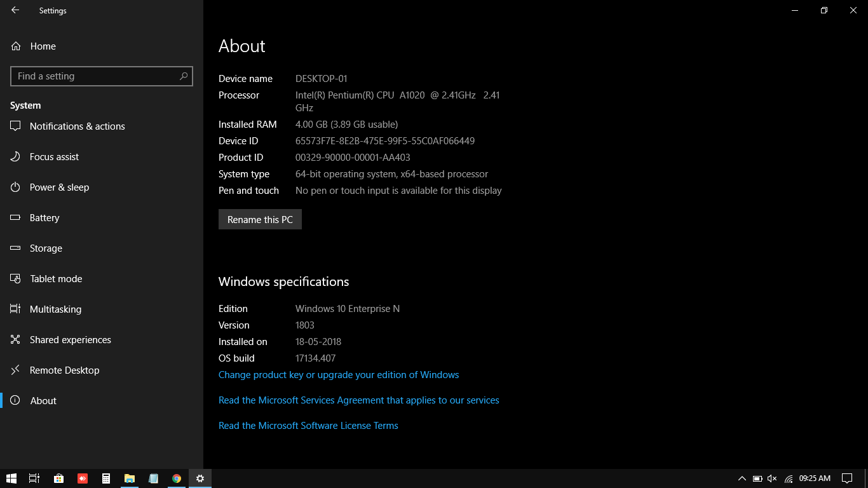Click the Device ID value 65573F7E
Image resolution: width=868 pixels, height=488 pixels.
385,141
